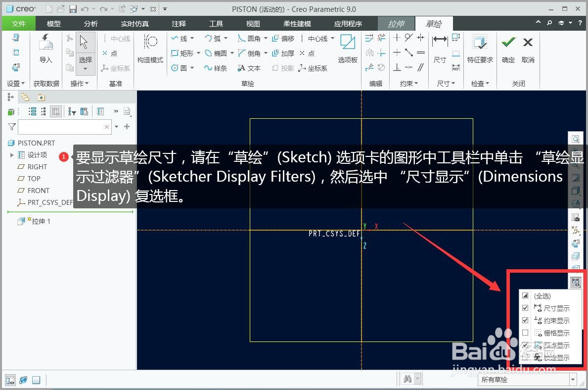Viewport: 588px width, 390px height.
Task: Open the Palette (选项板) tool
Action: click(348, 49)
